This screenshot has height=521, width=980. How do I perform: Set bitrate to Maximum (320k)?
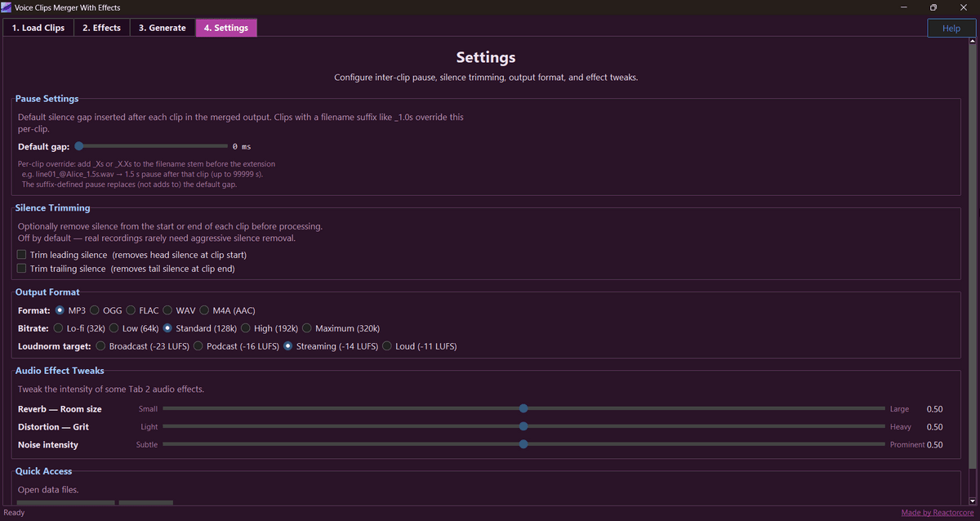pyautogui.click(x=307, y=328)
